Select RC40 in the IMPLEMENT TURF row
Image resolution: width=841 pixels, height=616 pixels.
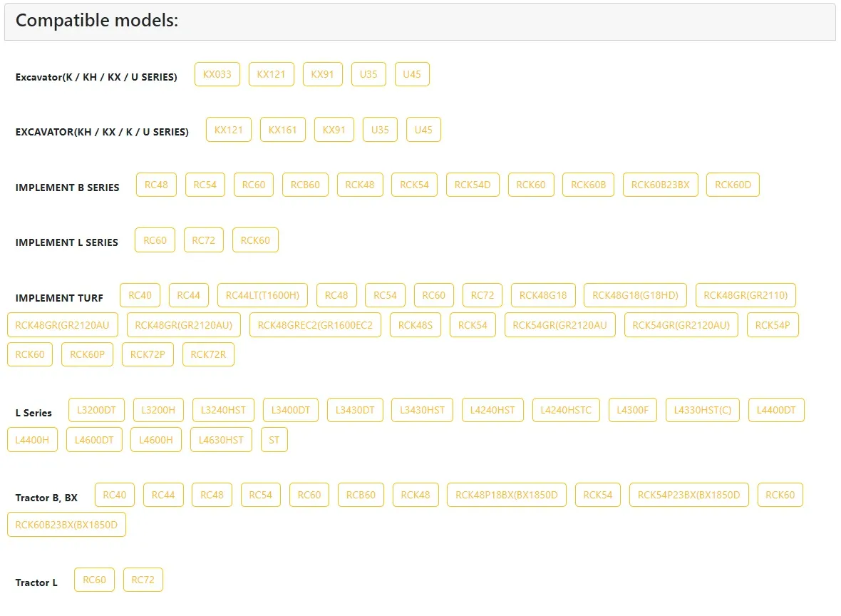(140, 295)
